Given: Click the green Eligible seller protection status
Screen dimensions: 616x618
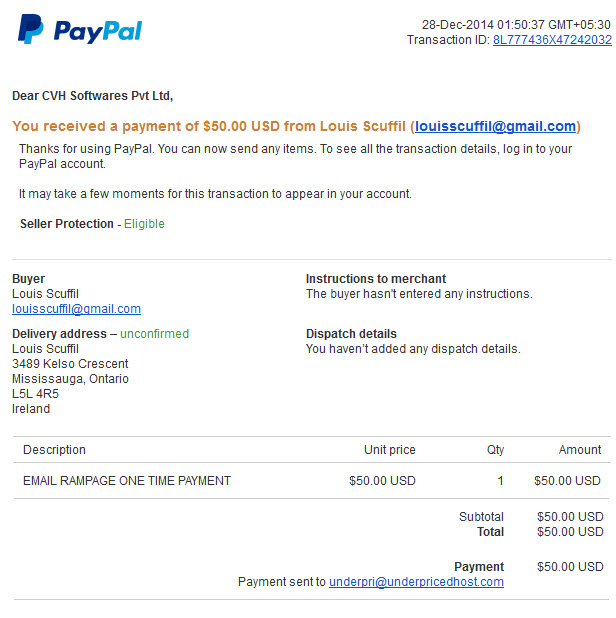Looking at the screenshot, I should coord(144,224).
